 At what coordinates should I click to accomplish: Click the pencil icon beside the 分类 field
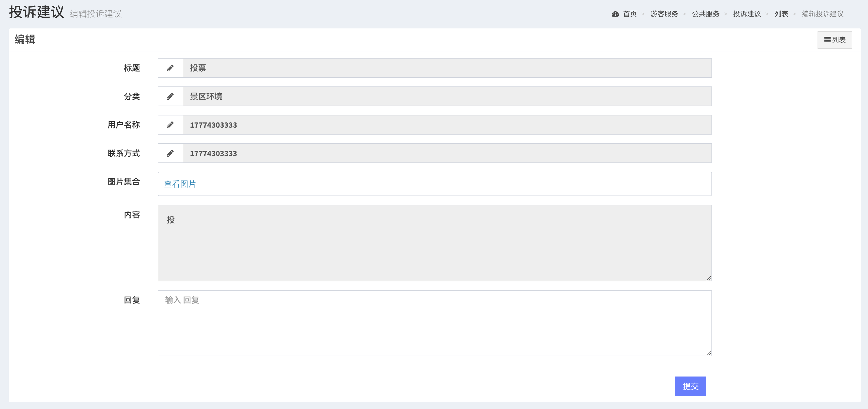tap(170, 96)
